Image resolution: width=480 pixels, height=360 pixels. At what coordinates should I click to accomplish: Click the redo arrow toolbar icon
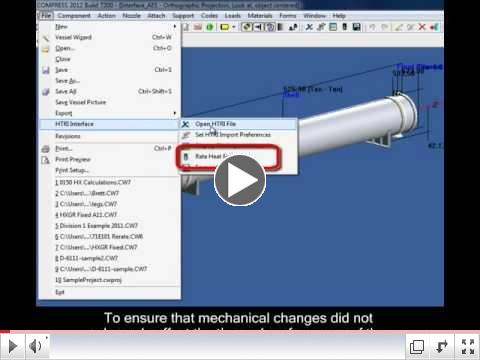(385, 27)
